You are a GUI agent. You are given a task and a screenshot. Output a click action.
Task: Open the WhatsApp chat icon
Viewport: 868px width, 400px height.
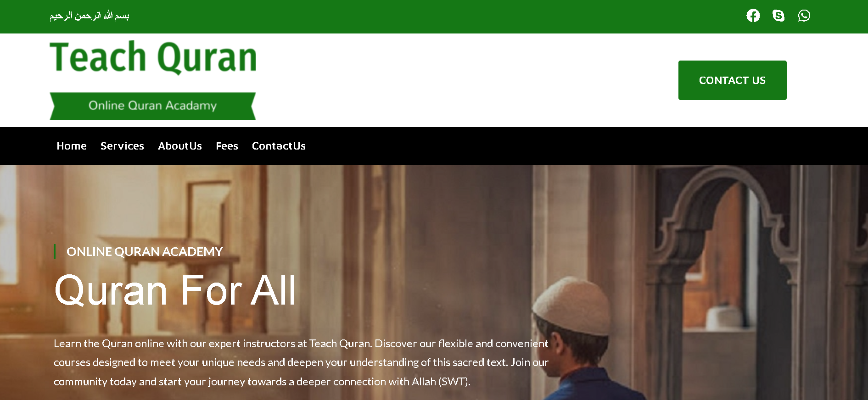point(804,16)
